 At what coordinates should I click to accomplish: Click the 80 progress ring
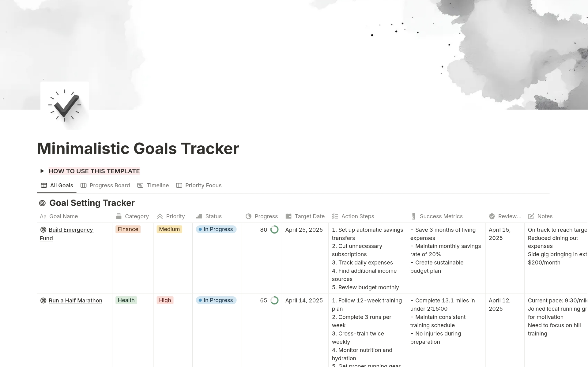274,230
